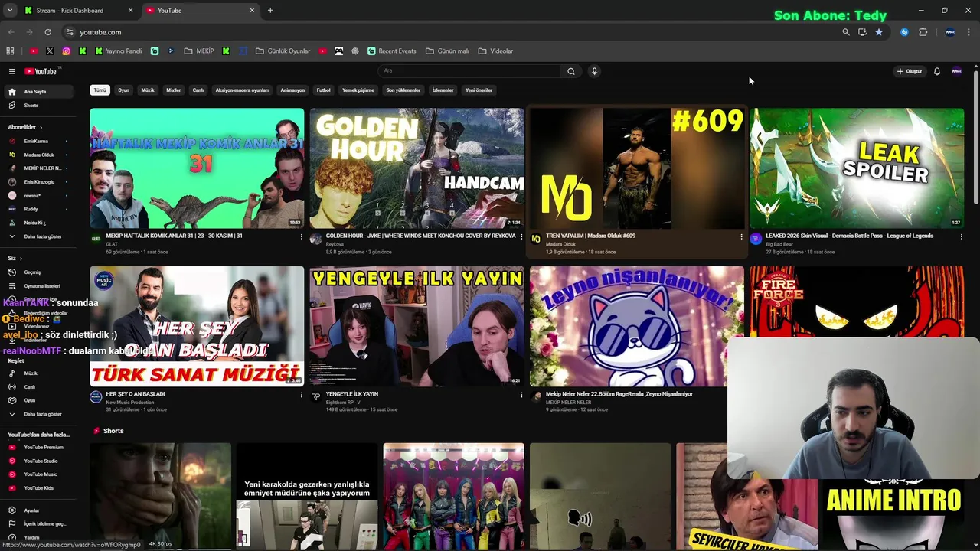This screenshot has height=551, width=980.
Task: Open Canlı under Keşfet
Action: [38, 387]
